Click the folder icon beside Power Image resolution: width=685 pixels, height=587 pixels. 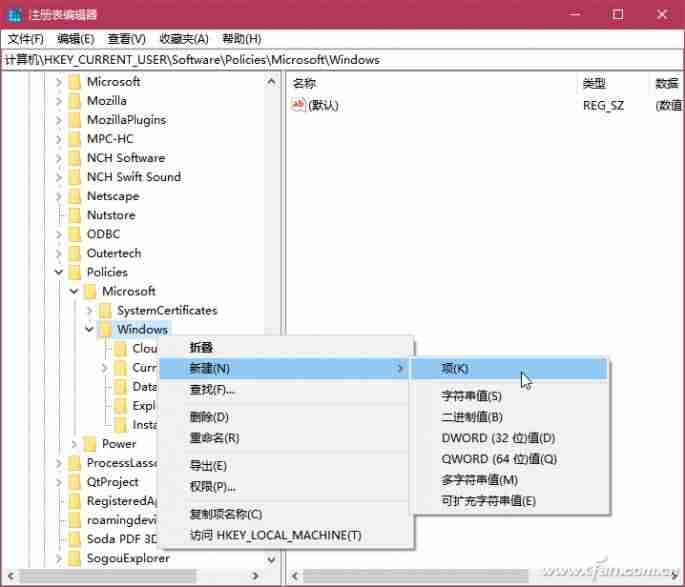pyautogui.click(x=90, y=444)
